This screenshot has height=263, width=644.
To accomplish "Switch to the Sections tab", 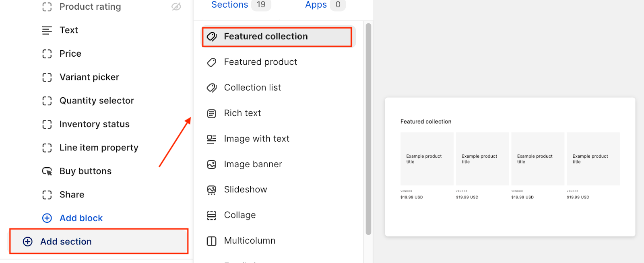I will tap(229, 5).
